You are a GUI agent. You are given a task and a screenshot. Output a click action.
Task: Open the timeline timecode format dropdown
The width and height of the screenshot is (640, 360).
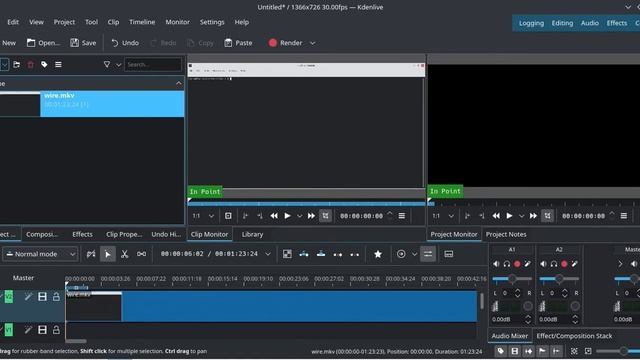268,254
